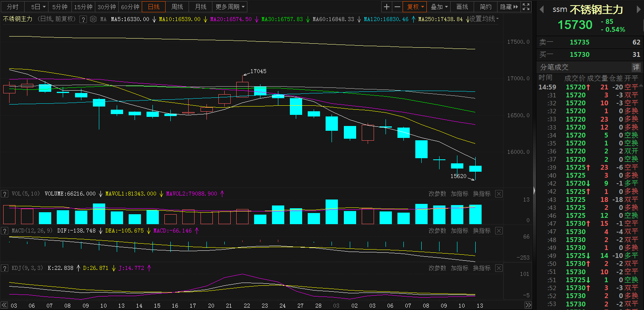Expand the 复权 adjustment dropdown
This screenshot has height=310, width=644.
coord(415,7)
